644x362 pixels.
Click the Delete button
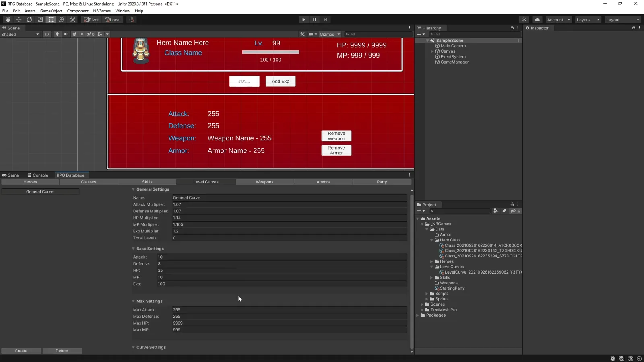point(62,351)
